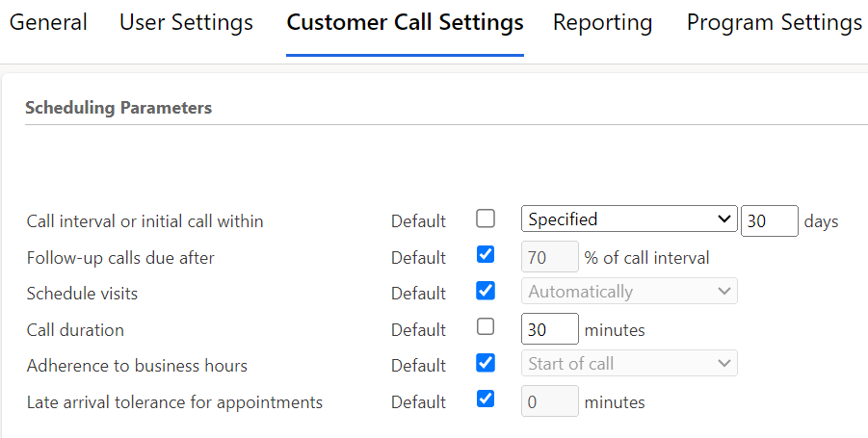Image resolution: width=868 pixels, height=438 pixels.
Task: Expand the Specified call interval dropdown
Action: [x=629, y=219]
